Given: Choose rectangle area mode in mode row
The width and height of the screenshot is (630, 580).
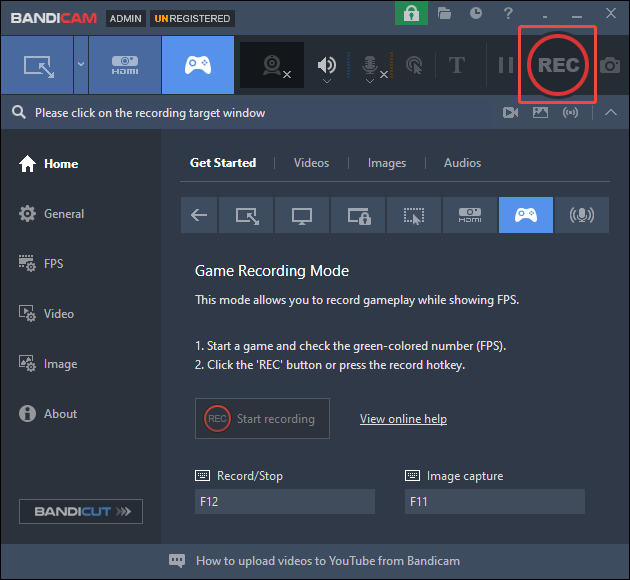Looking at the screenshot, I should click(247, 215).
